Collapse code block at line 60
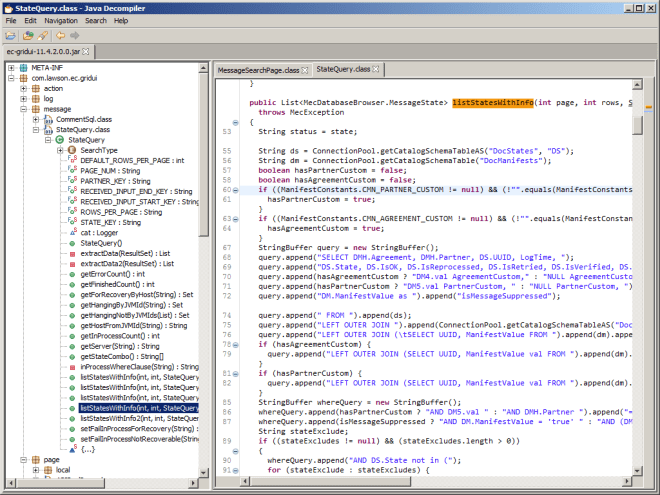This screenshot has height=495, width=660. (235, 188)
